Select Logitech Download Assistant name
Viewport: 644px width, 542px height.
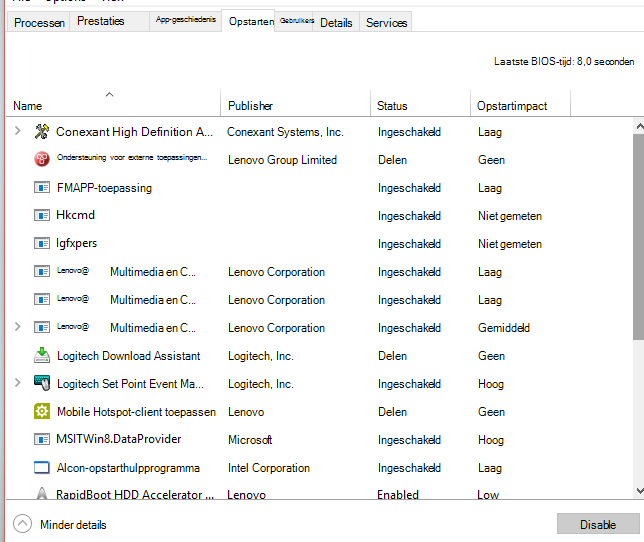coord(129,356)
